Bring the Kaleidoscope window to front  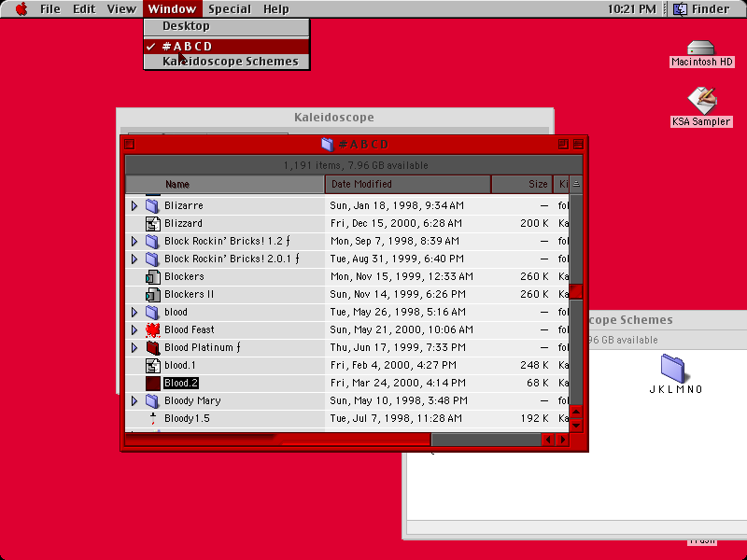tap(334, 118)
